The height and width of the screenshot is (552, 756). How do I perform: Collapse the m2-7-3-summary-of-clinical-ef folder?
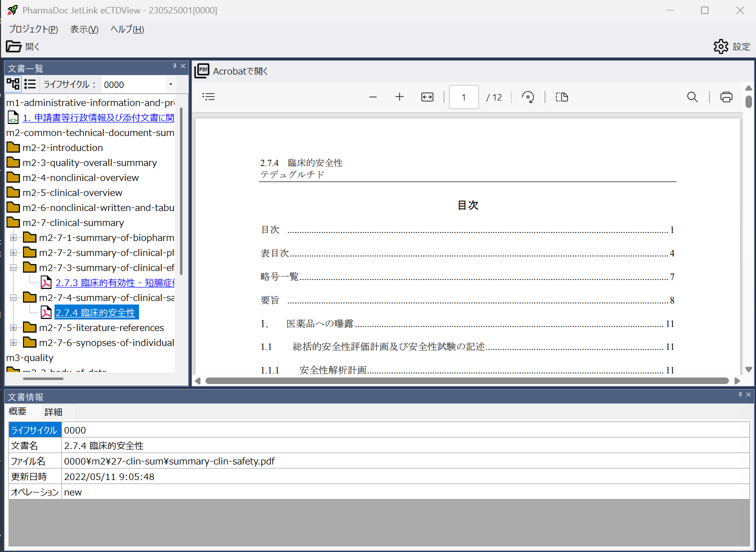pos(13,268)
